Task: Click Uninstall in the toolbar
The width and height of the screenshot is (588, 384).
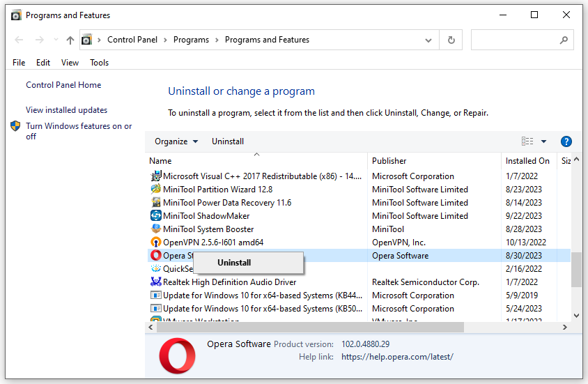Action: pyautogui.click(x=228, y=141)
